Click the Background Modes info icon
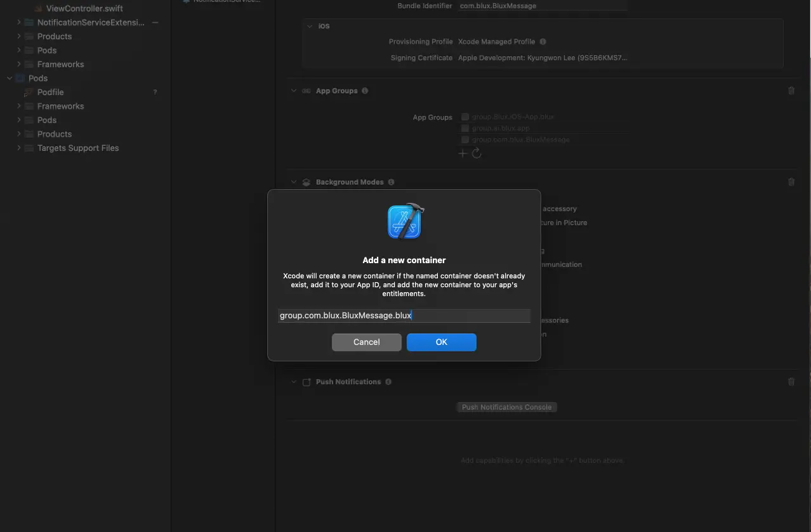The image size is (811, 532). pyautogui.click(x=391, y=182)
